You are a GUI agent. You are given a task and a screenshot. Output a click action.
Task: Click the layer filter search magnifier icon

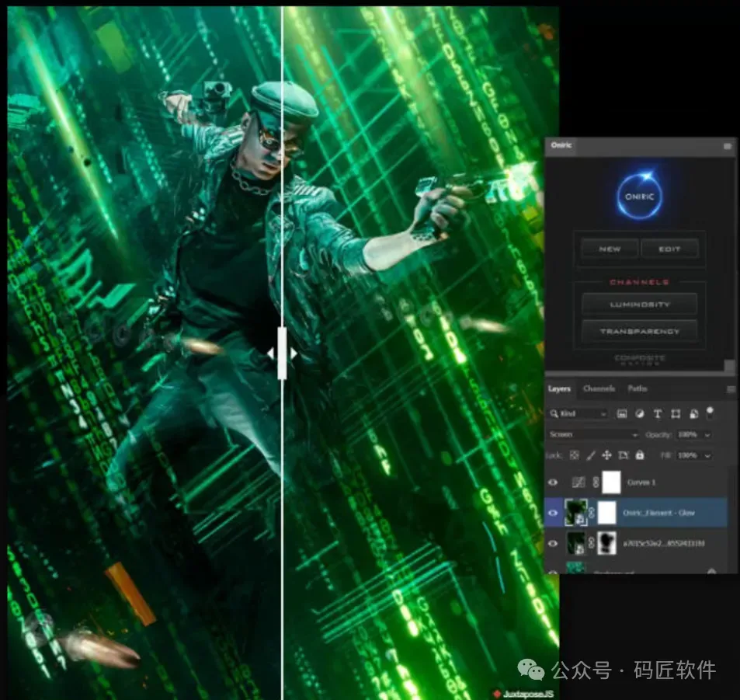[554, 414]
